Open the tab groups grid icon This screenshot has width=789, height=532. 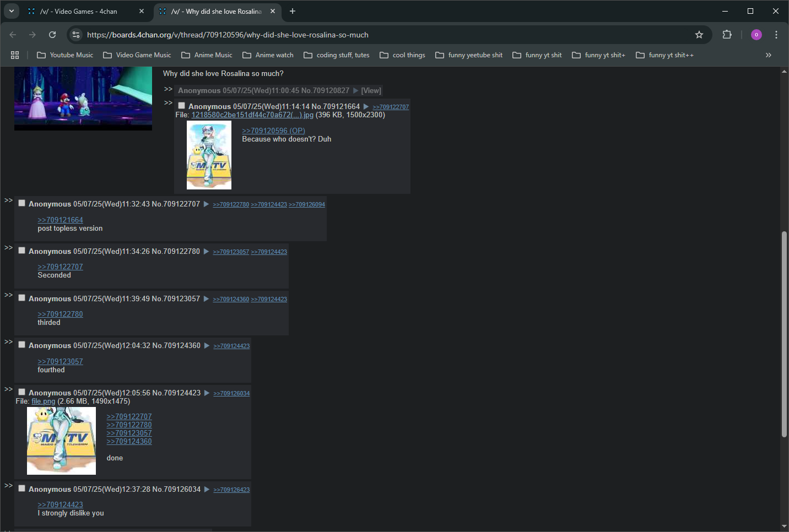[15, 55]
